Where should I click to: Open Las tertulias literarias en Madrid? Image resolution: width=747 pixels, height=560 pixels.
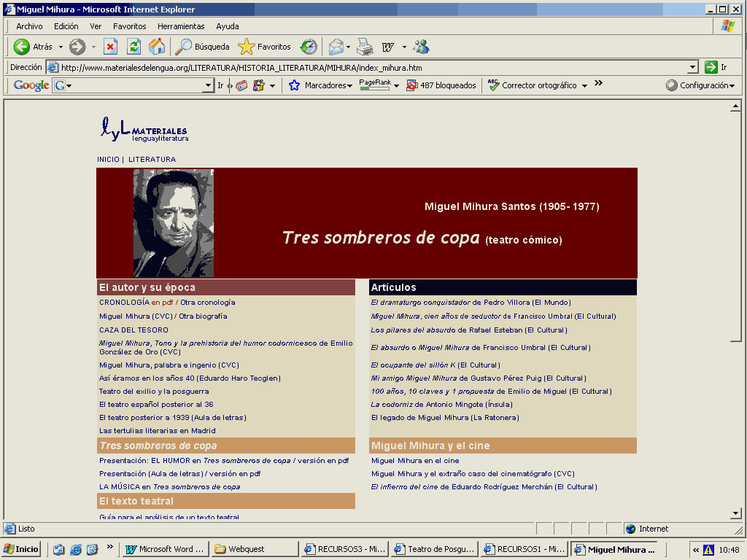tap(158, 430)
